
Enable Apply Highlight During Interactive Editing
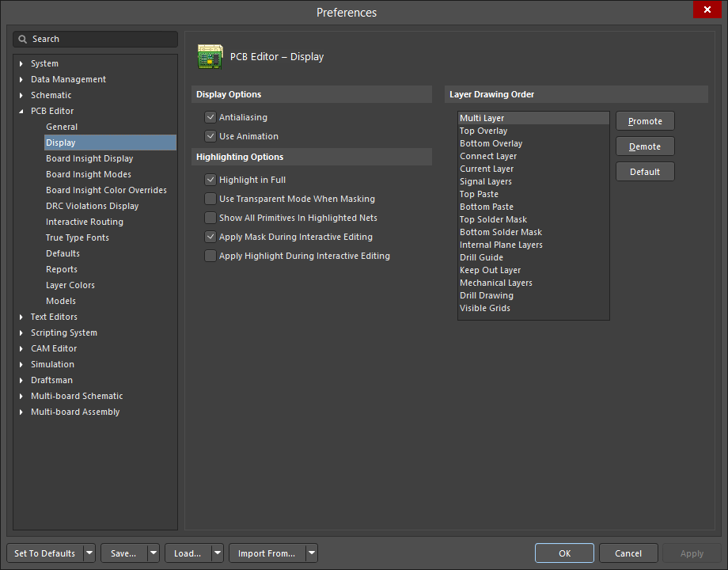pos(210,256)
